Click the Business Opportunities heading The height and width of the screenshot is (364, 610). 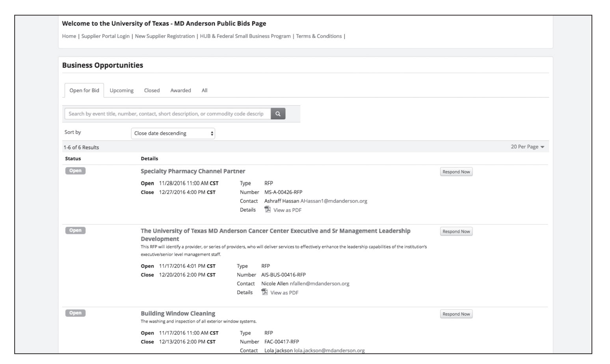[102, 65]
